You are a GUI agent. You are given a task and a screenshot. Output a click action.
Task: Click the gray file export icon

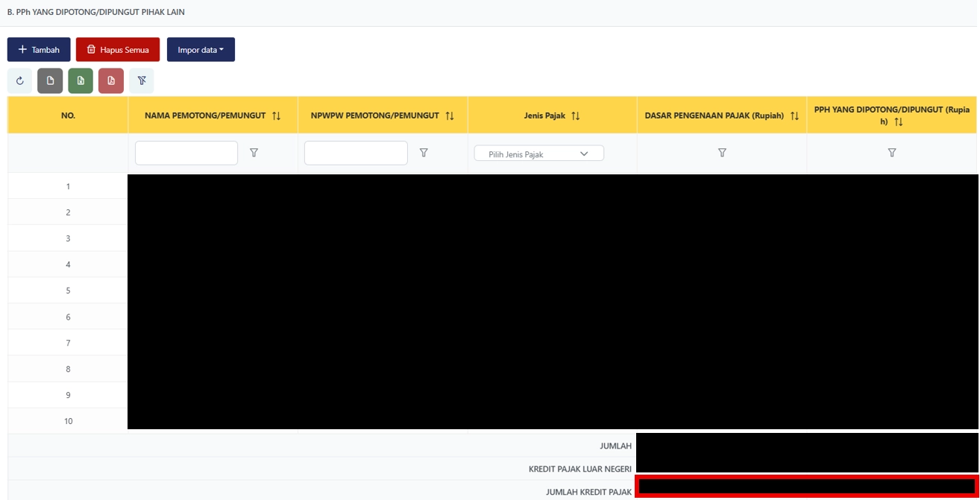(x=50, y=80)
